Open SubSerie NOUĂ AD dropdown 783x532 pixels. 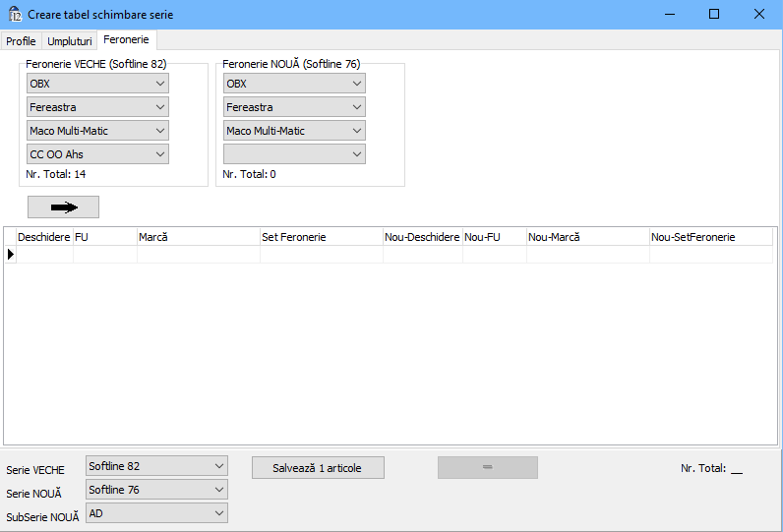point(156,513)
